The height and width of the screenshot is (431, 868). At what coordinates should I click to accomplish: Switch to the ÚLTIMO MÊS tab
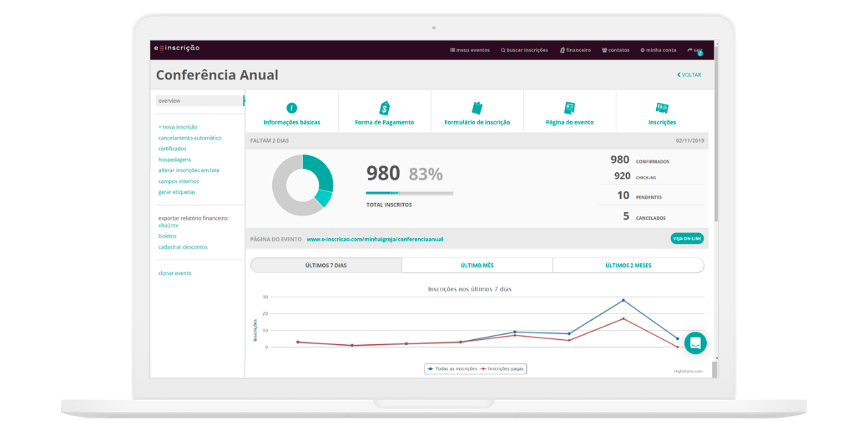477,265
